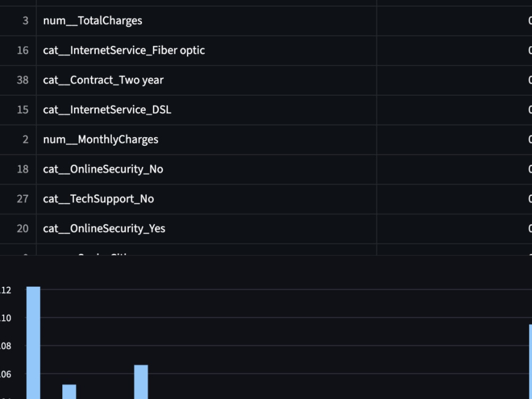This screenshot has height=399, width=532.
Task: Click row index 2
Action: [18, 139]
